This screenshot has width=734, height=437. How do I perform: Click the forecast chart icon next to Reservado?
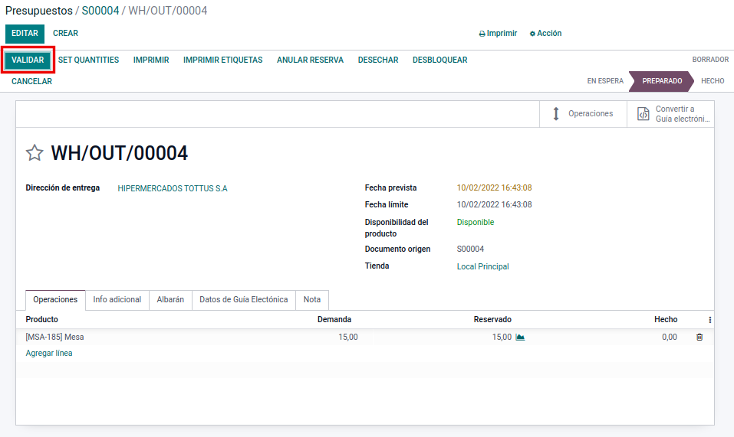pyautogui.click(x=520, y=338)
